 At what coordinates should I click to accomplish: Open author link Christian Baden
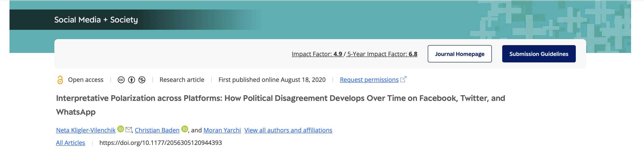(x=157, y=130)
